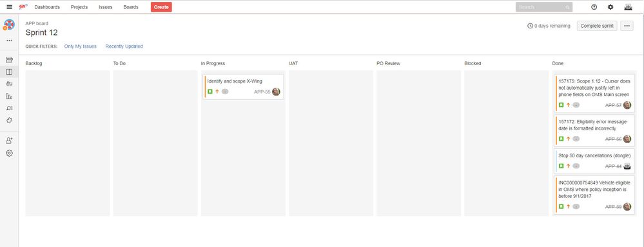
Task: Open issue search icon in sidebar
Action: click(x=9, y=108)
